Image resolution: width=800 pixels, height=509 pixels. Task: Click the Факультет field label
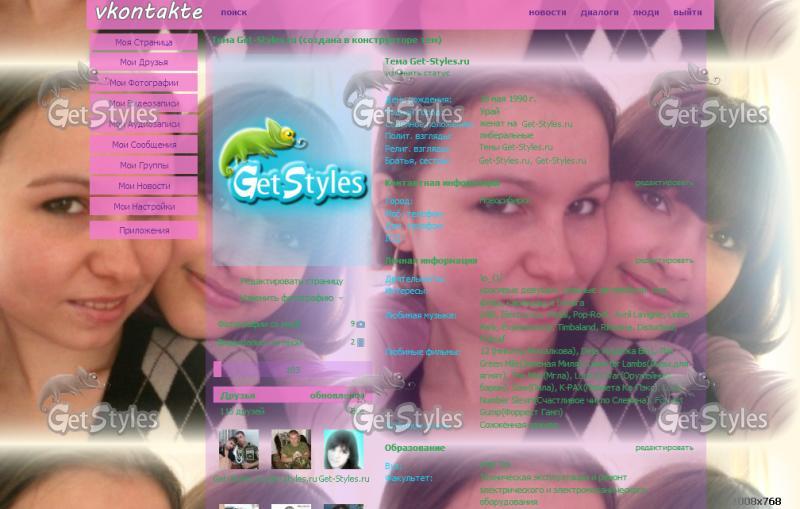[x=409, y=478]
